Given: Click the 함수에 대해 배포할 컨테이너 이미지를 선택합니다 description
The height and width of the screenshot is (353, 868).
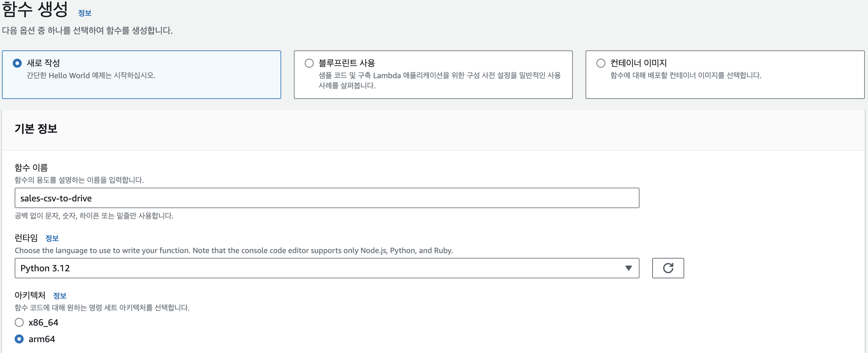Looking at the screenshot, I should (x=686, y=75).
